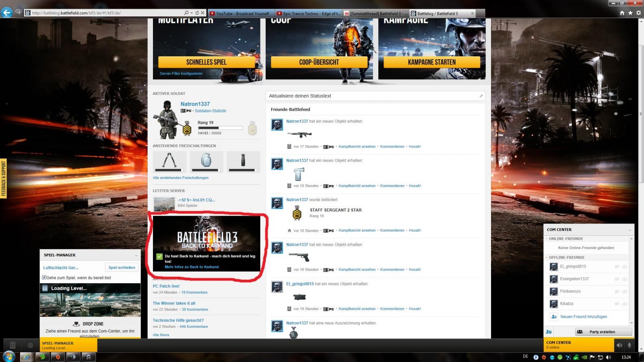Toggle 'Gehe zum Spiel, wenn du bereit bist' checkbox
The image size is (644, 362).
point(44,278)
